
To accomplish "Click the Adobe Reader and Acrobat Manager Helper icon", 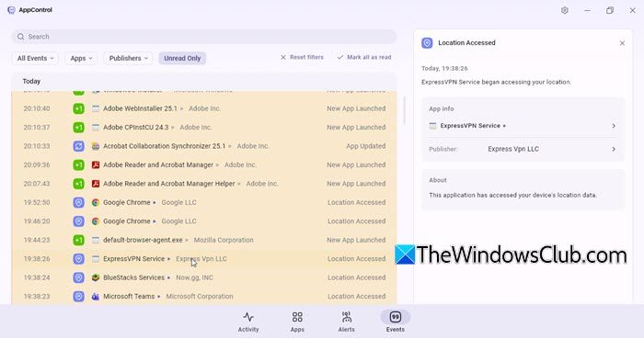I will coord(96,184).
